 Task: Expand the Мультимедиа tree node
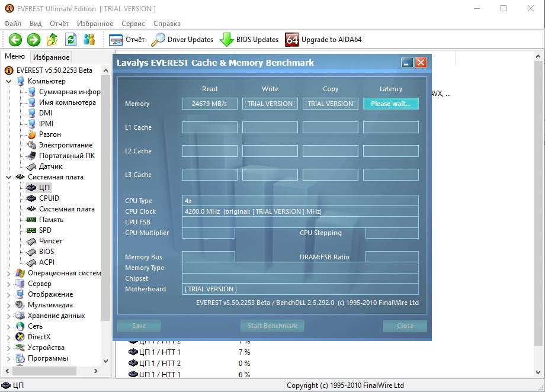pyautogui.click(x=9, y=305)
